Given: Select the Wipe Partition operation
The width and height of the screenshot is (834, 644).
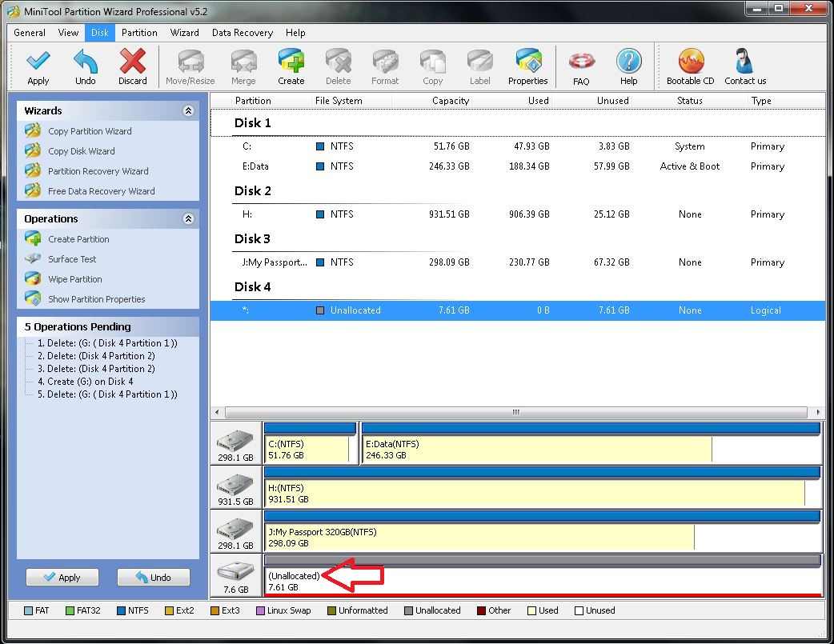Looking at the screenshot, I should pos(75,279).
